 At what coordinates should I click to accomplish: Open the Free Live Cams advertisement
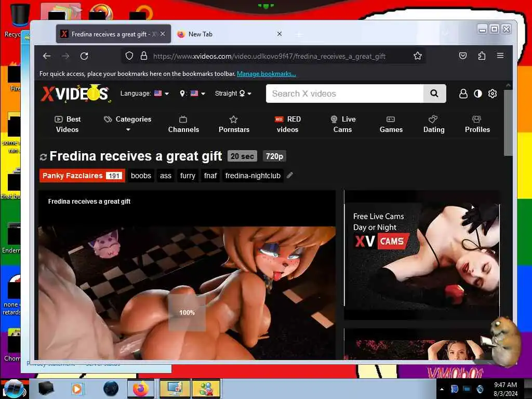pyautogui.click(x=422, y=255)
